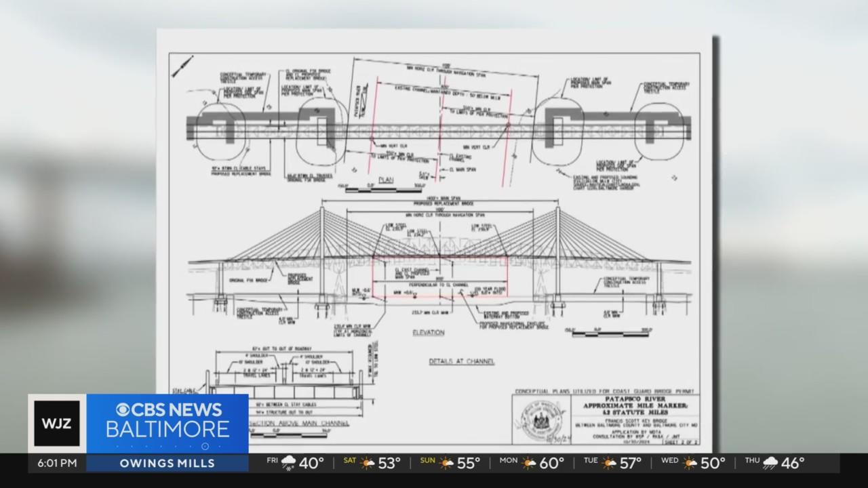Viewport: 868px width, 488px height.
Task: Select Thursday's rainy cloud weather icon
Action: click(x=770, y=464)
